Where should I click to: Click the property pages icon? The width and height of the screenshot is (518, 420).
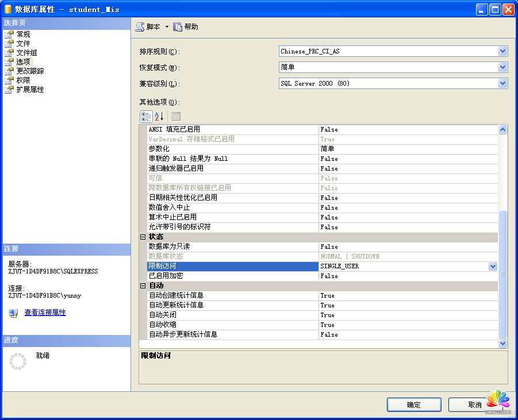click(x=175, y=117)
